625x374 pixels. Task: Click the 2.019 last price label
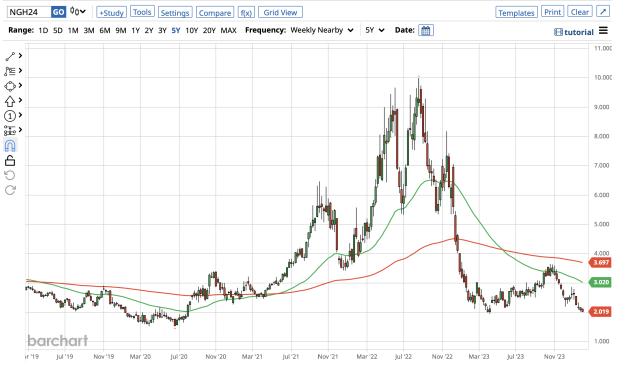pyautogui.click(x=600, y=311)
